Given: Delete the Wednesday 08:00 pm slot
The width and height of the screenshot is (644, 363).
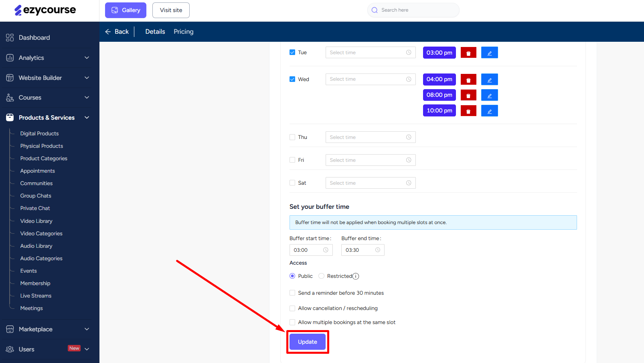Looking at the screenshot, I should coord(468,95).
